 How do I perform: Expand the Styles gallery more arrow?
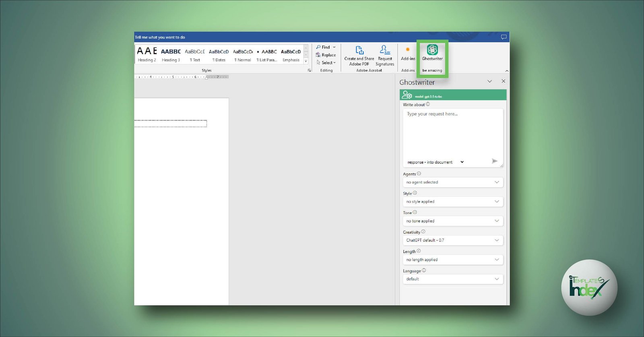[x=306, y=61]
